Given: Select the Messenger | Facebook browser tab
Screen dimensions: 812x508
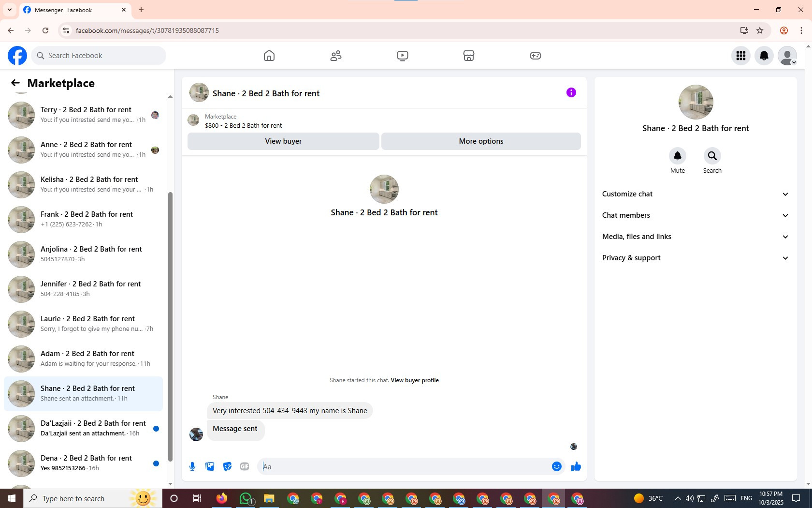Looking at the screenshot, I should click(75, 10).
